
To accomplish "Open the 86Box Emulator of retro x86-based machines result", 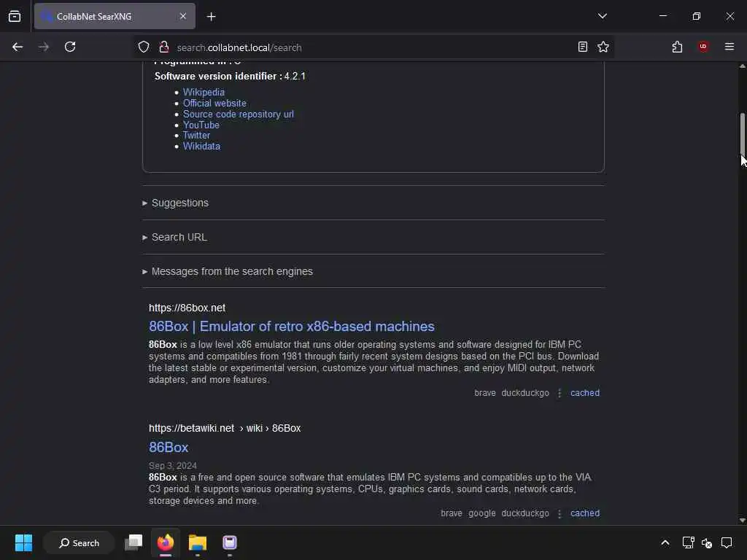I will pos(292,327).
